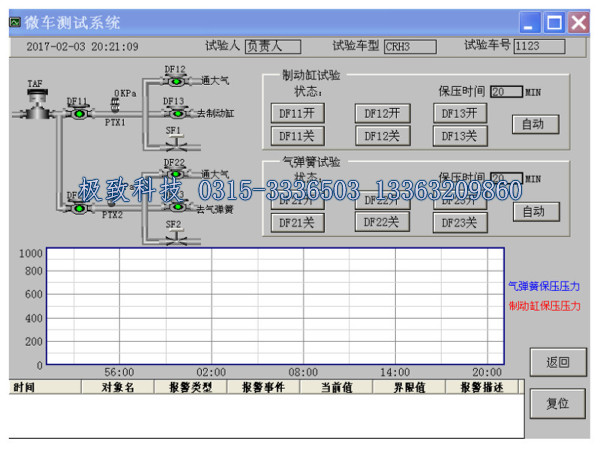Select the DF12 valve leading to 通大气
The image size is (600, 450).
174,80
